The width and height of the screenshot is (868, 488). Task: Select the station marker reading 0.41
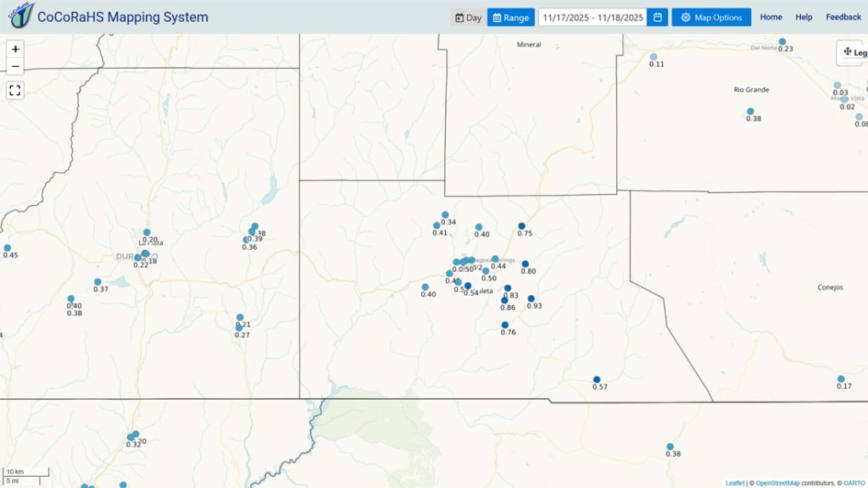[437, 225]
